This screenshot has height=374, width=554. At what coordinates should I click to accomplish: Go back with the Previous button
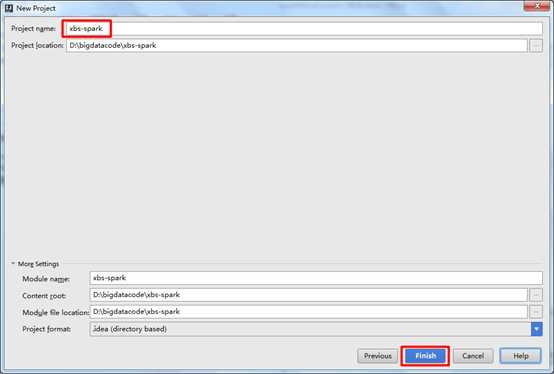(x=377, y=356)
